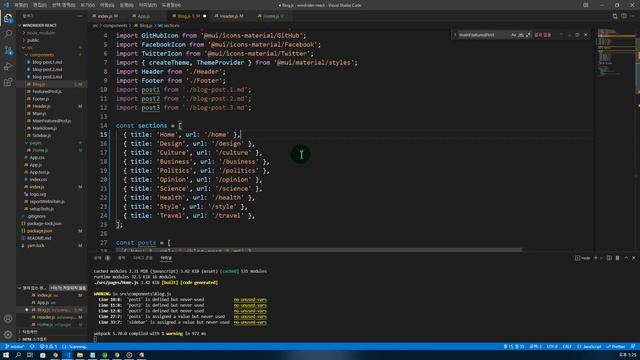The width and height of the screenshot is (640, 360).
Task: Open the Manage gear icon
Action: point(8,335)
